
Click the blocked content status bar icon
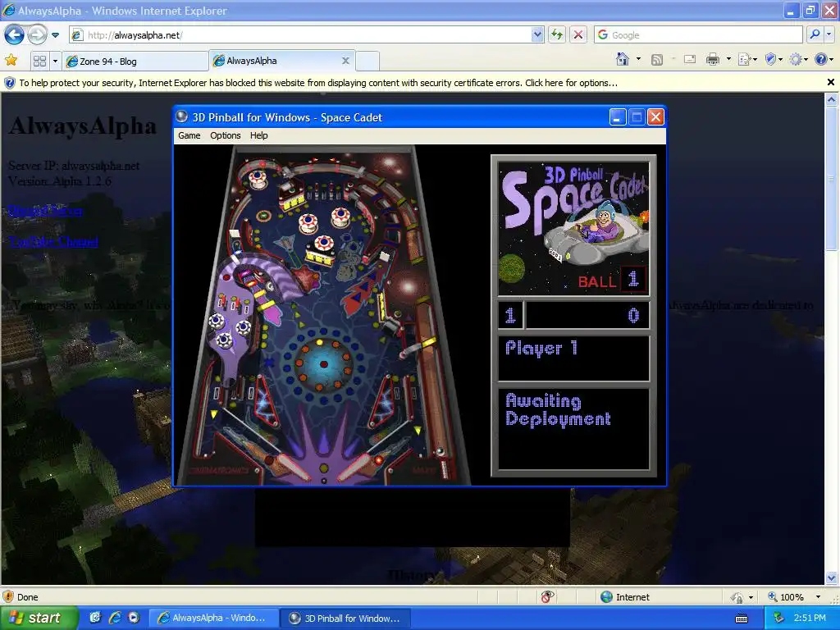pos(546,597)
